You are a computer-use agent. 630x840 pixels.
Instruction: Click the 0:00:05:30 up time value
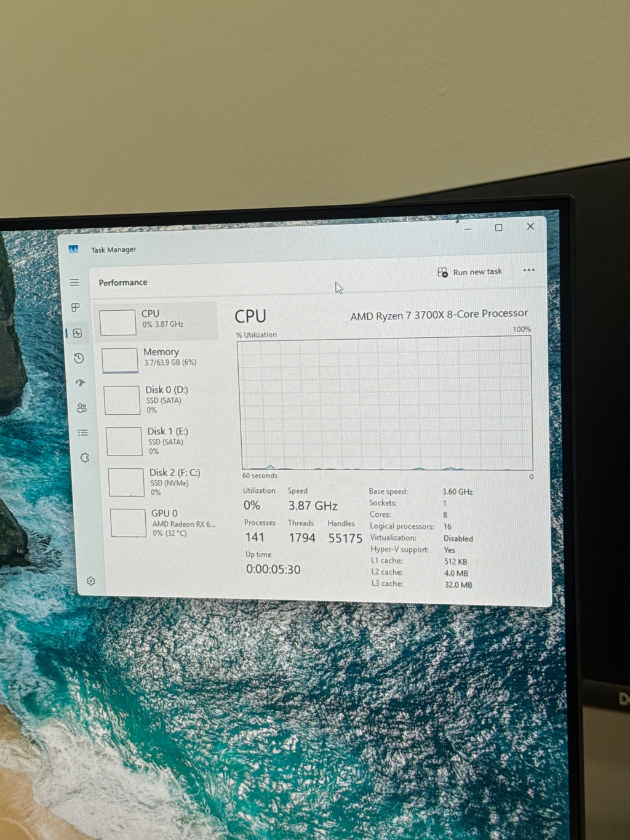point(273,570)
